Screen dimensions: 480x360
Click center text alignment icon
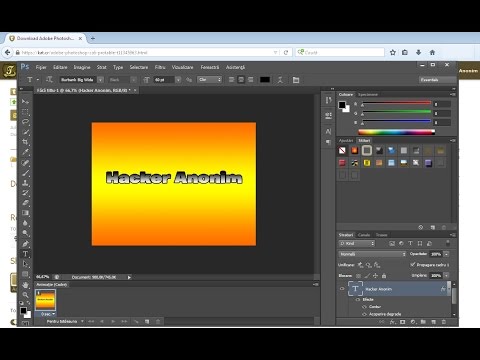pyautogui.click(x=241, y=80)
